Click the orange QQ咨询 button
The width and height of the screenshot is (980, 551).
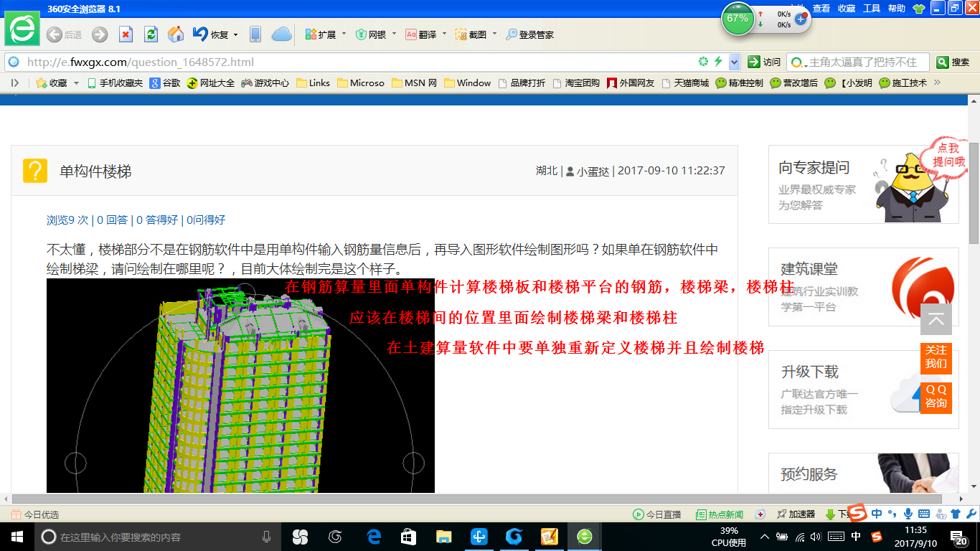click(936, 397)
